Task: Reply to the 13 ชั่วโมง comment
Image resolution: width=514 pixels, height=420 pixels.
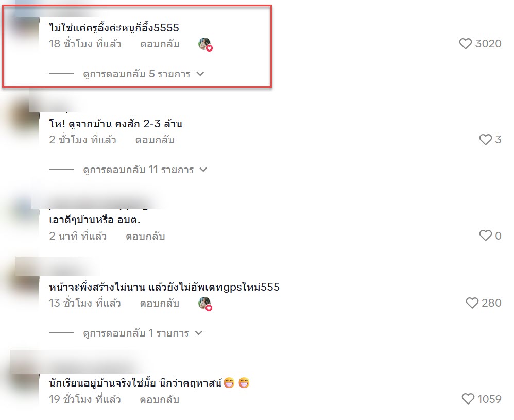Action: pyautogui.click(x=160, y=303)
